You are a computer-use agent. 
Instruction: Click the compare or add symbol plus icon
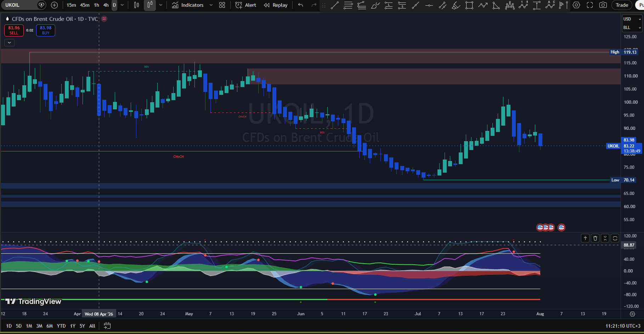(54, 5)
